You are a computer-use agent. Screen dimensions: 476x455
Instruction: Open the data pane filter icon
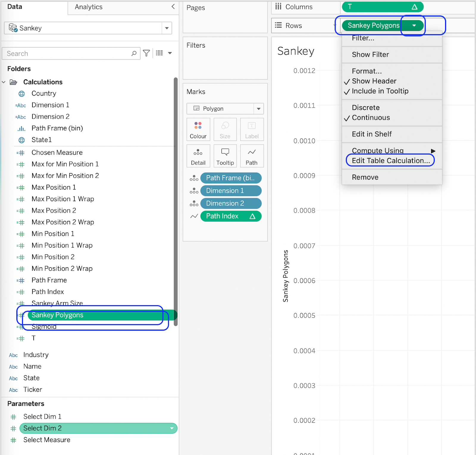[146, 53]
